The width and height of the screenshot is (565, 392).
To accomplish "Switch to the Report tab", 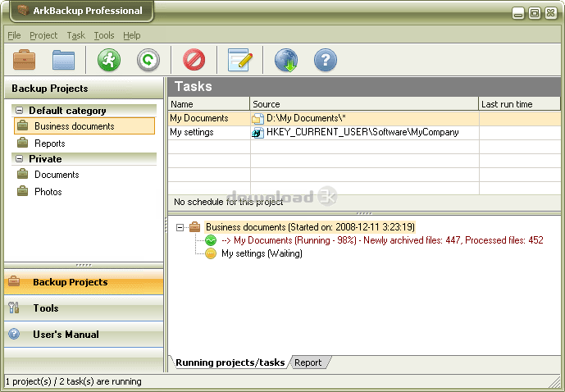I will 308,362.
